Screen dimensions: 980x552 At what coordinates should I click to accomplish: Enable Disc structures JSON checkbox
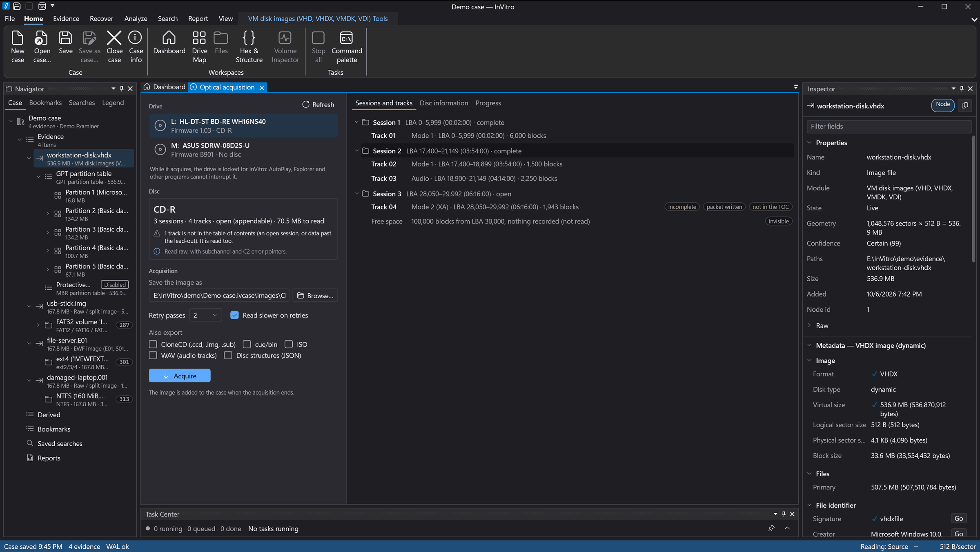tap(228, 355)
